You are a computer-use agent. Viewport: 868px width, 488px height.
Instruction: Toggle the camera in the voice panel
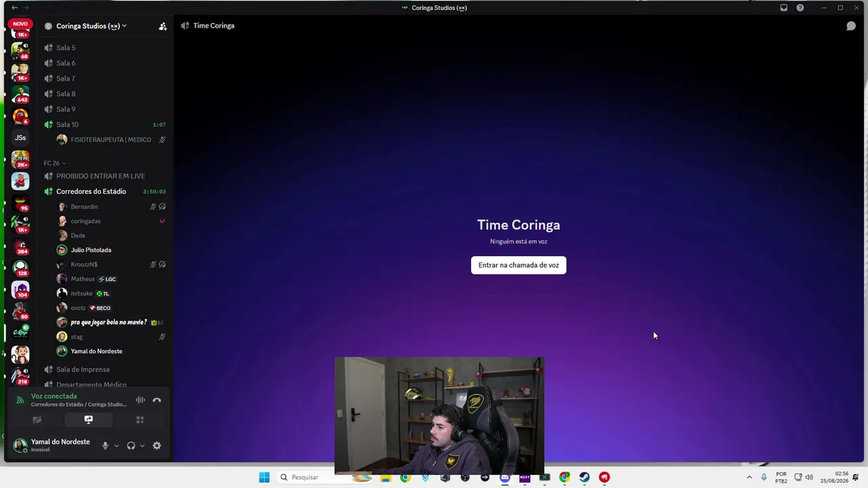click(x=37, y=420)
